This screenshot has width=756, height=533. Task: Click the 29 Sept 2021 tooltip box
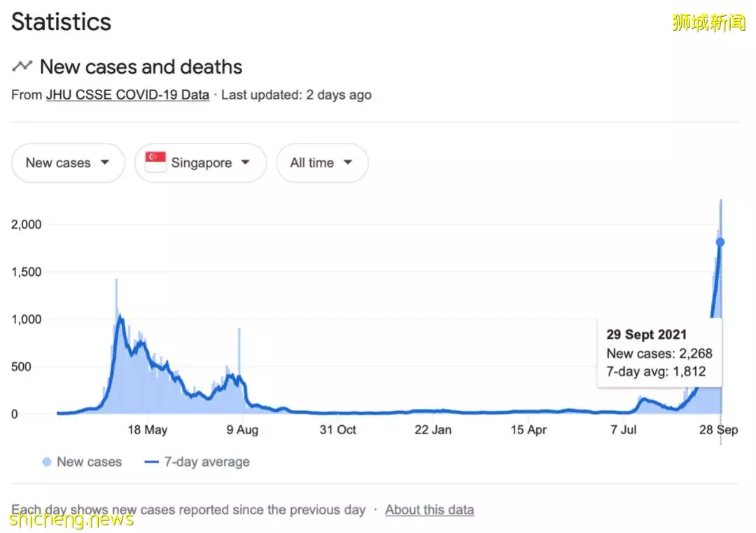coord(659,352)
